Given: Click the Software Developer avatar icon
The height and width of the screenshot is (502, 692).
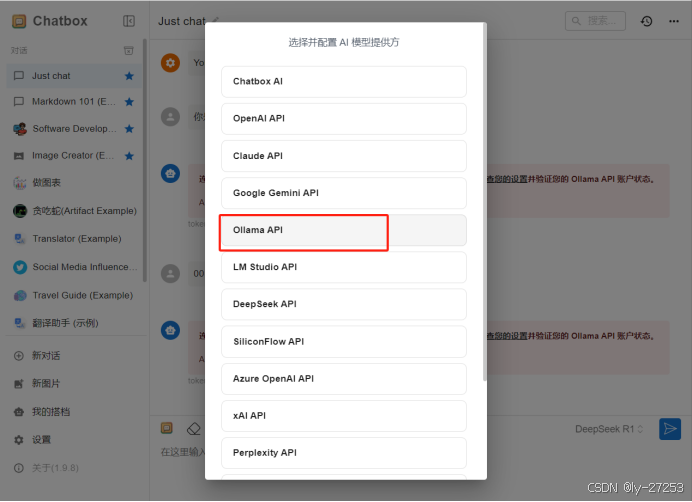Looking at the screenshot, I should (19, 129).
